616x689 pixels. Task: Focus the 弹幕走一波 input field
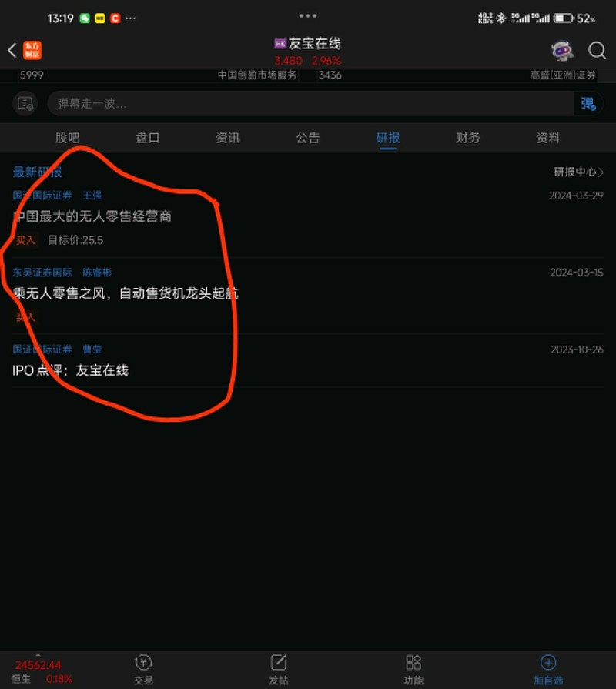tap(310, 104)
